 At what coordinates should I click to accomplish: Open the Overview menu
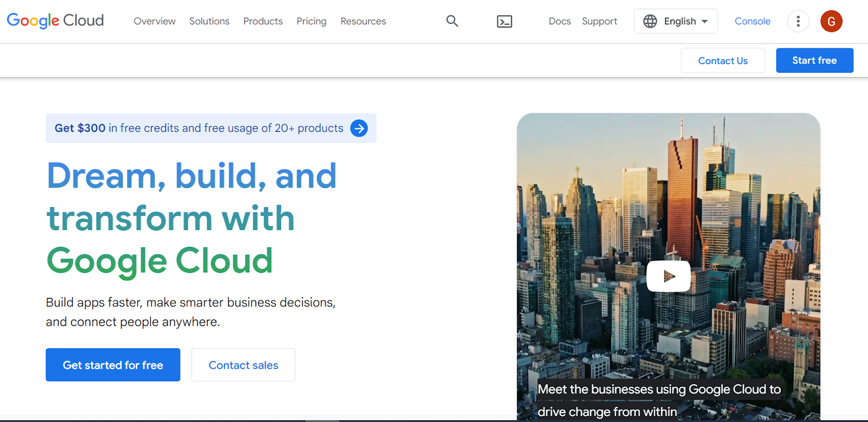[x=155, y=21]
